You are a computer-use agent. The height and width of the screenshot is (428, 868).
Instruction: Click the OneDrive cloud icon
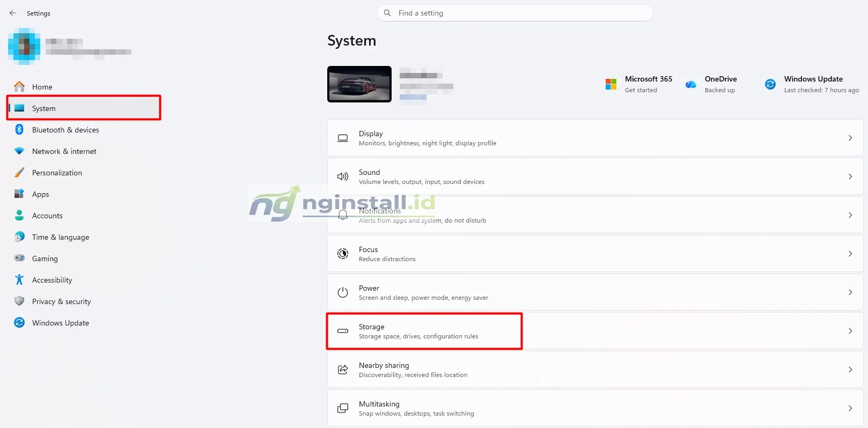[x=691, y=84]
